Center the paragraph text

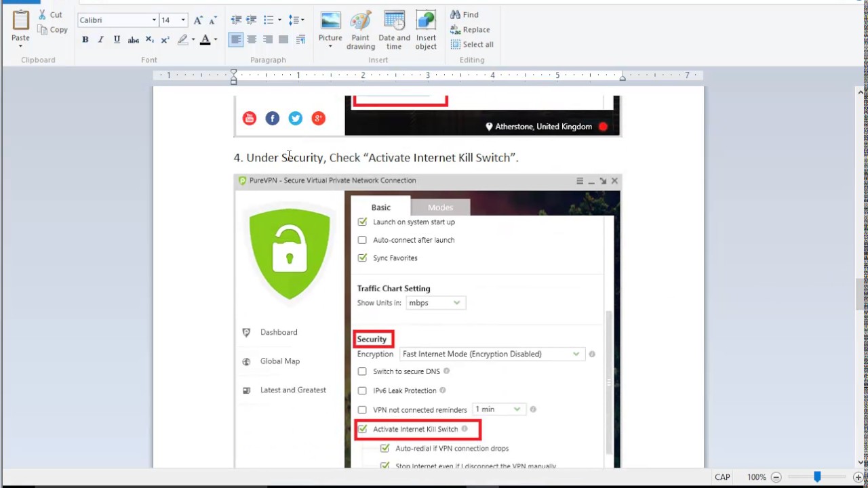tap(252, 40)
